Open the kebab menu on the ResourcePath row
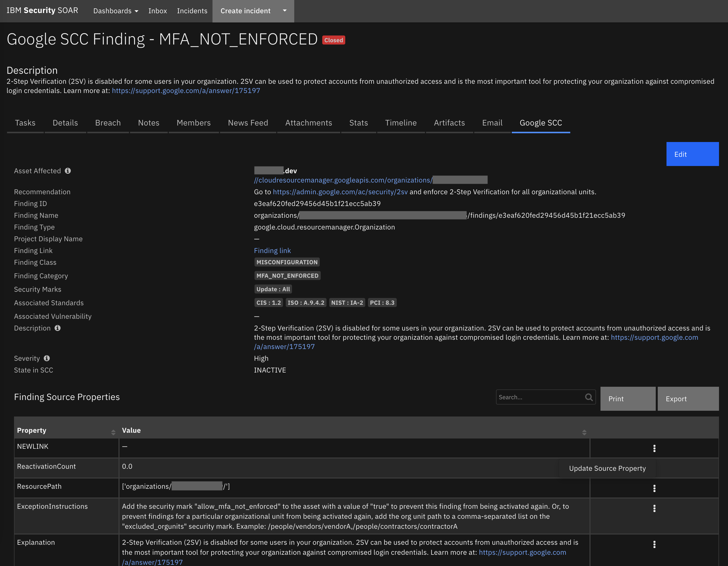The width and height of the screenshot is (728, 566). [654, 488]
